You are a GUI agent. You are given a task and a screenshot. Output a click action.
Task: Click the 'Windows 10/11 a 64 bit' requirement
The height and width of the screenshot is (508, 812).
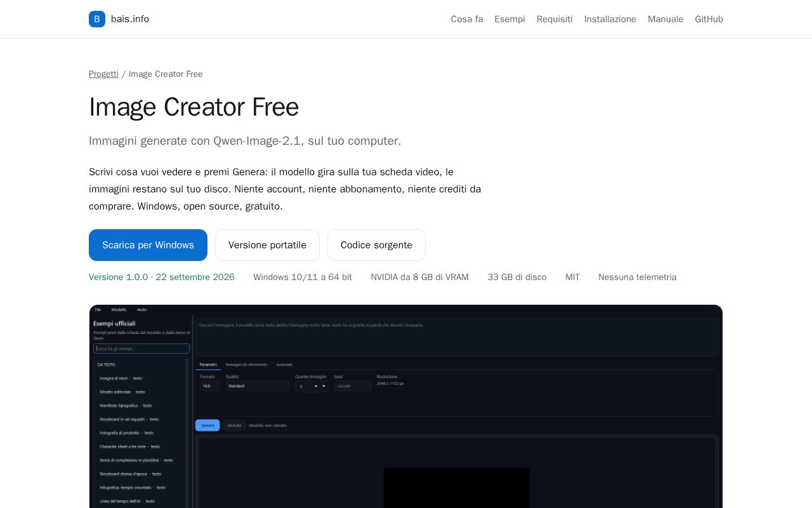(x=303, y=277)
